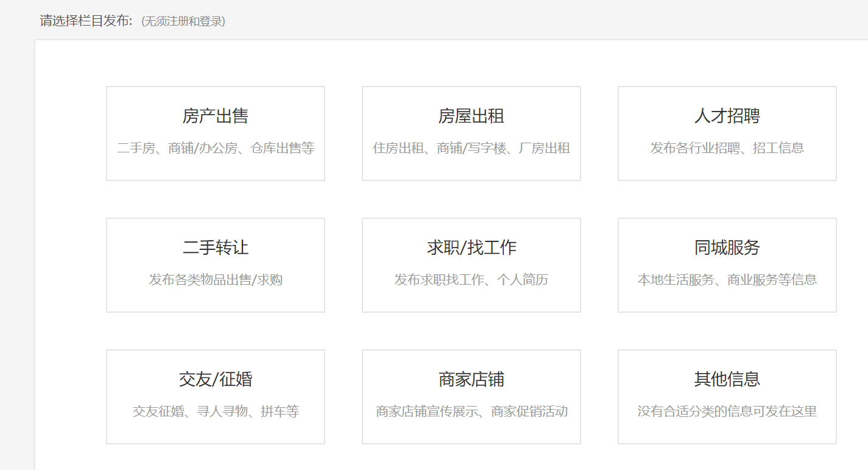868x470 pixels.
Task: Click the 发布各行业招聘、招工信息 description
Action: [727, 148]
